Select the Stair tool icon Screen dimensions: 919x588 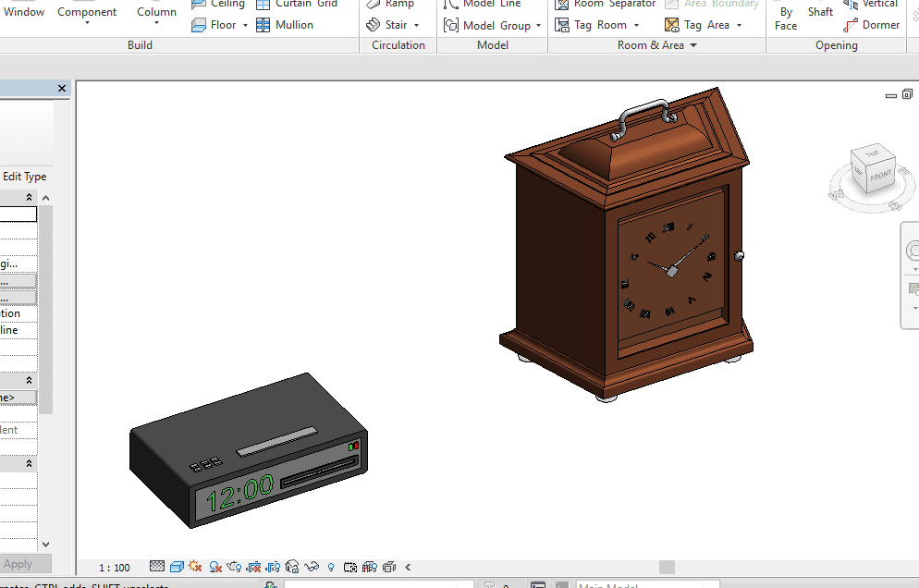click(x=374, y=25)
